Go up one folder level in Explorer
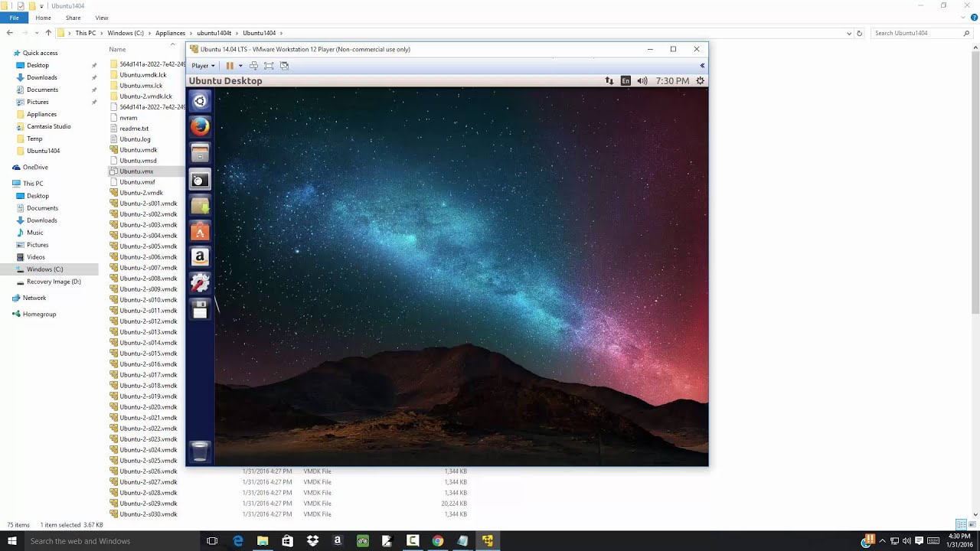This screenshot has width=980, height=551. click(48, 33)
